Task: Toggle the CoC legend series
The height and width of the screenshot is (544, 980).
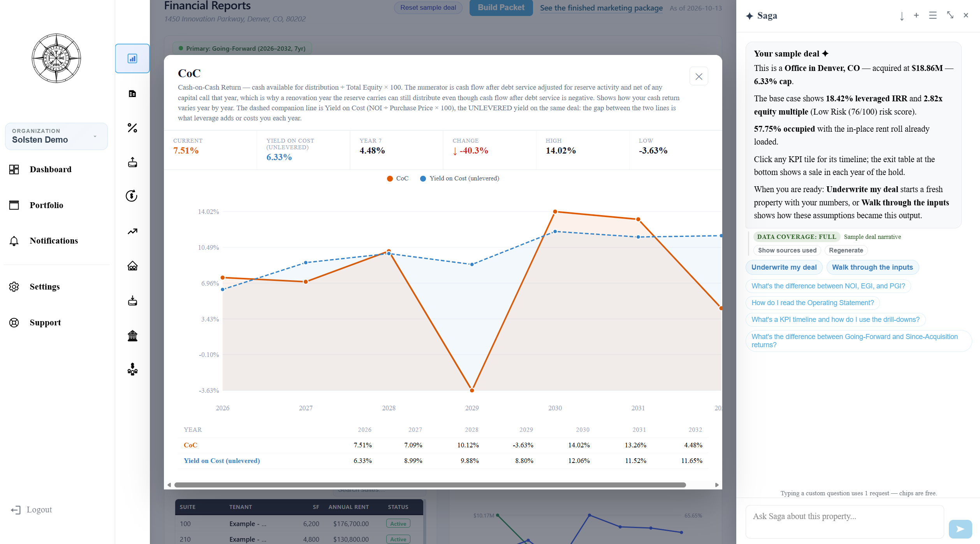Action: tap(398, 178)
